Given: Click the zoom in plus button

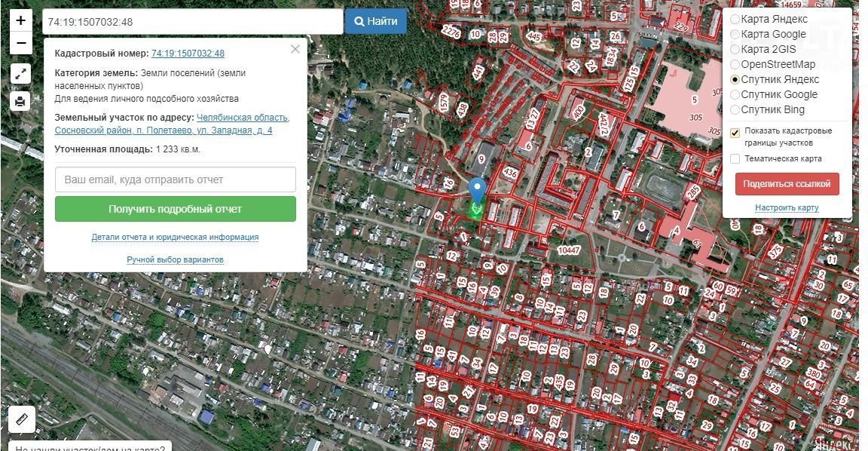Looking at the screenshot, I should (21, 20).
